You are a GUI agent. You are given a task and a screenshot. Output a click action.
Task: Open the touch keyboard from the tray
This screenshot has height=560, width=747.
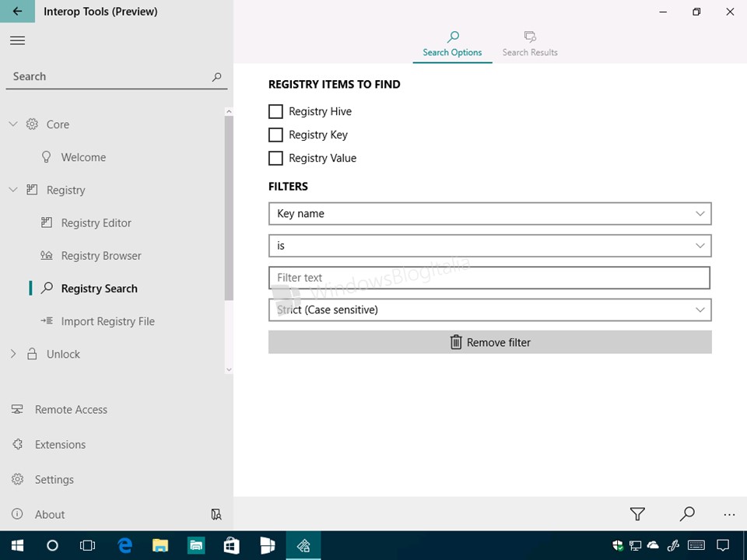696,546
